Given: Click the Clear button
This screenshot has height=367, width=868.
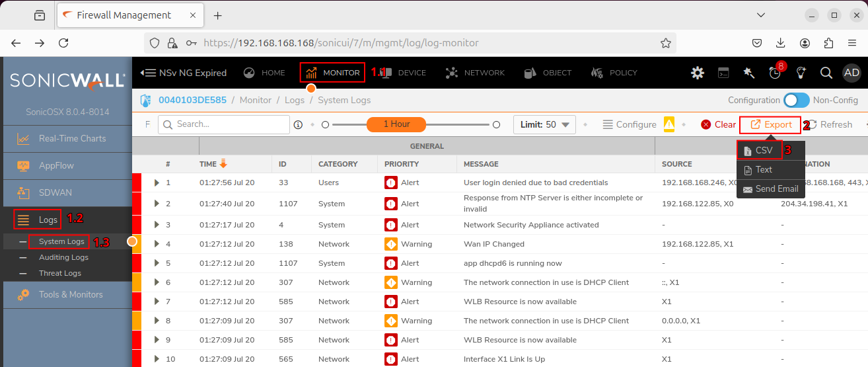Looking at the screenshot, I should (x=718, y=124).
